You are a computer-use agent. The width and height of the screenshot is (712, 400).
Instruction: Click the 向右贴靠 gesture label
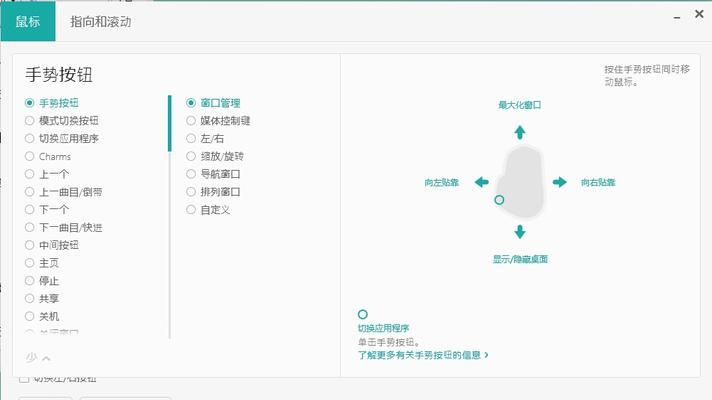tap(598, 183)
